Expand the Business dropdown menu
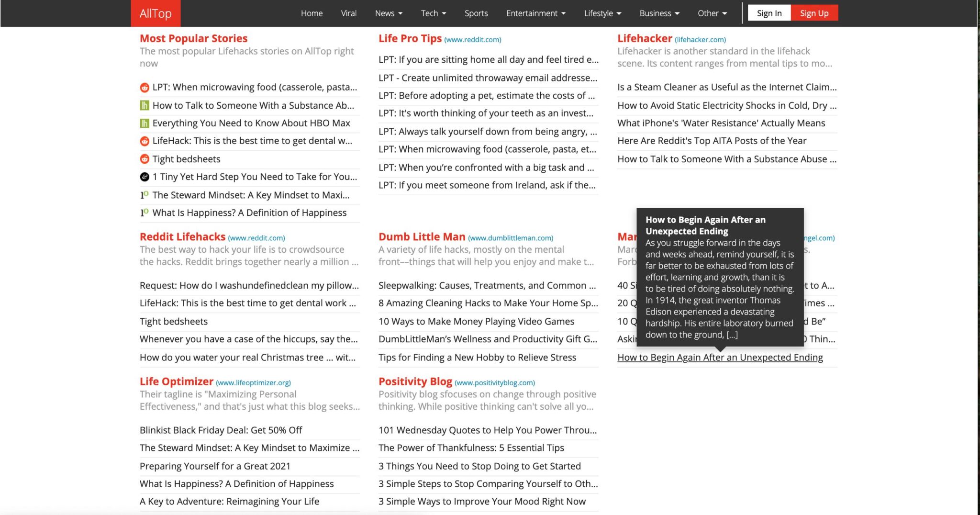This screenshot has height=515, width=980. point(659,13)
